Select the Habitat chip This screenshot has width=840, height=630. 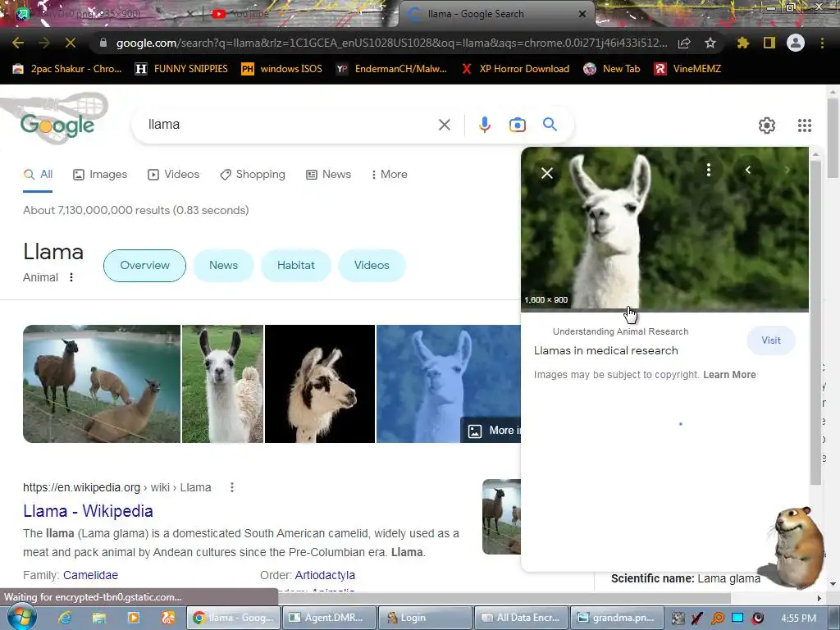(x=295, y=265)
